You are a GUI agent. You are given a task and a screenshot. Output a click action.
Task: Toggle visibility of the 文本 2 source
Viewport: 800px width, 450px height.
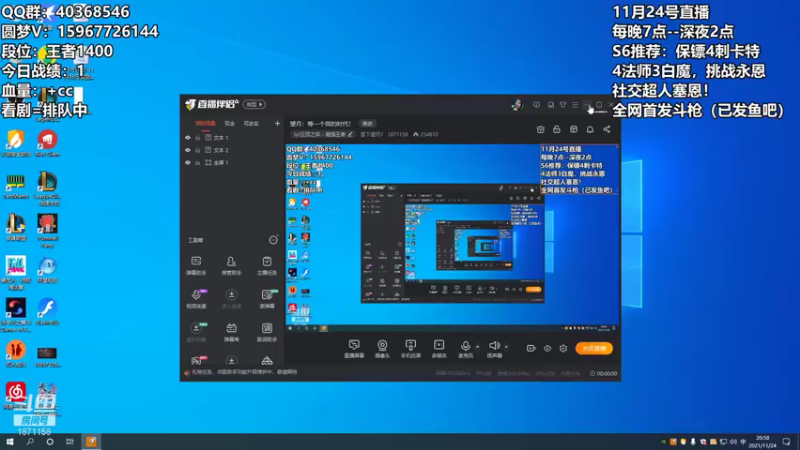pos(188,150)
